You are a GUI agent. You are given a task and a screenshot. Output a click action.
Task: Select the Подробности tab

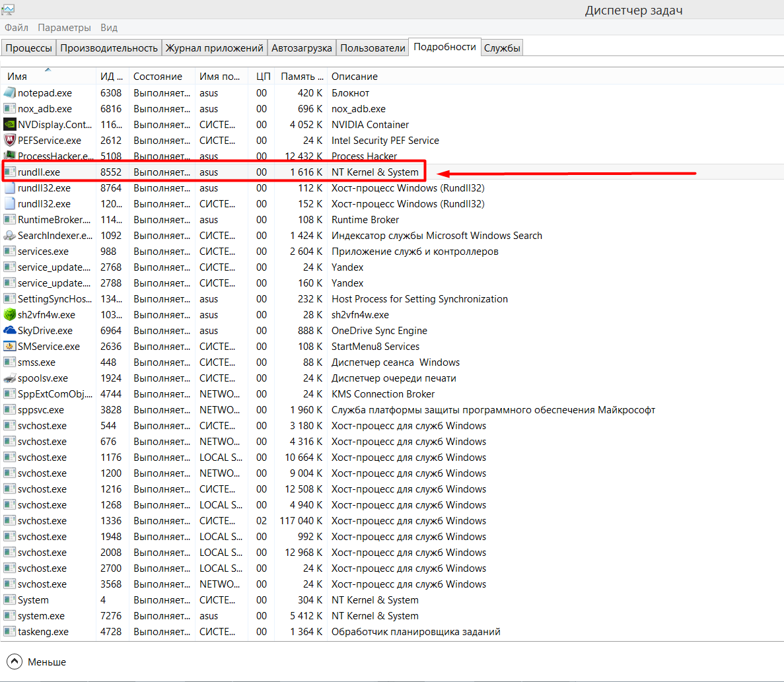point(445,47)
